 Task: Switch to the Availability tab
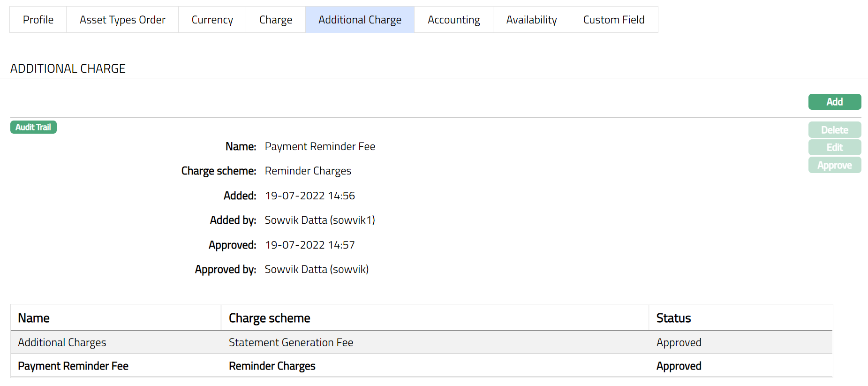click(x=531, y=20)
